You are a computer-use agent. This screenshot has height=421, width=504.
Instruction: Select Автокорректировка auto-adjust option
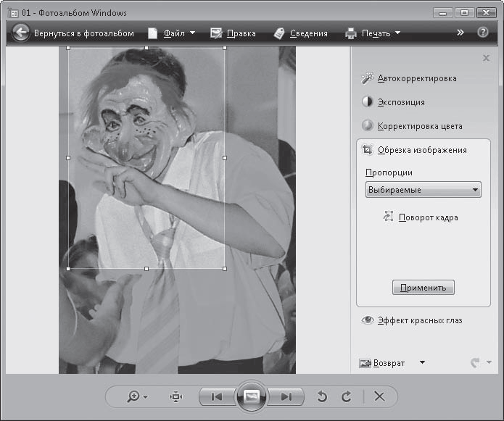pos(417,78)
